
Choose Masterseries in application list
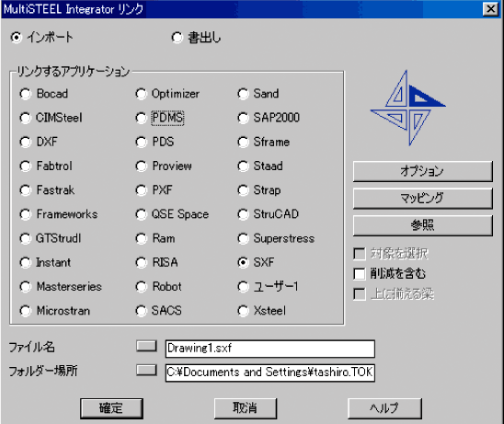(25, 287)
